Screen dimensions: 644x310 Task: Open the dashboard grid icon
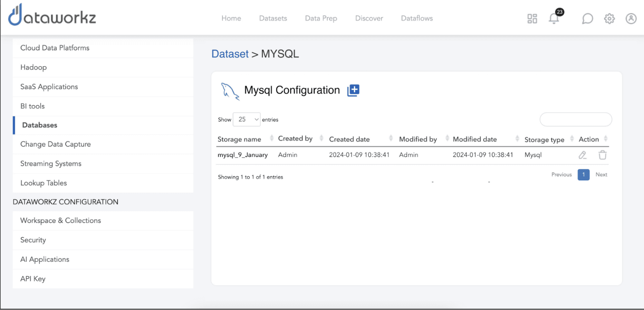[532, 19]
